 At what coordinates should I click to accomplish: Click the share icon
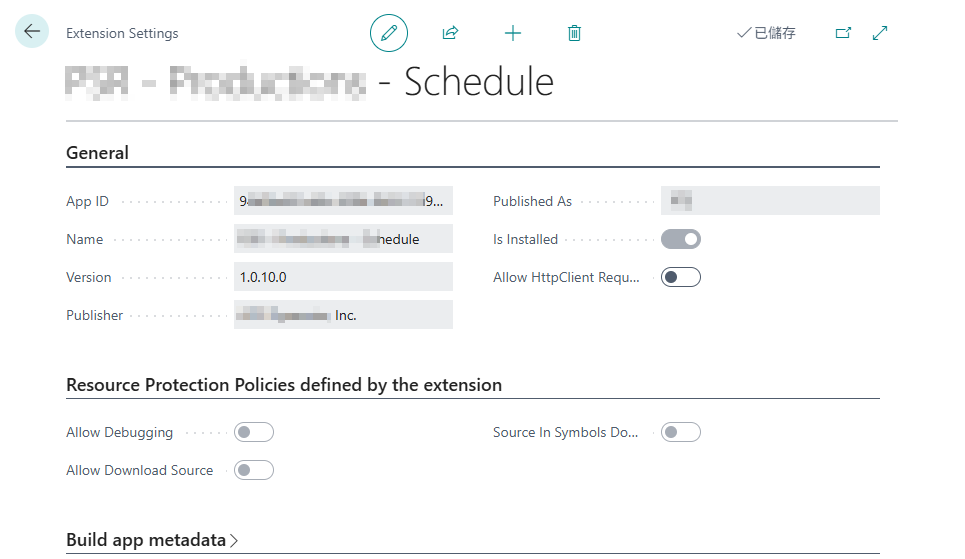tap(450, 33)
